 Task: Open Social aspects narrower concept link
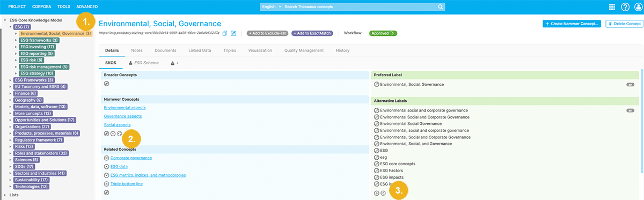tap(117, 125)
